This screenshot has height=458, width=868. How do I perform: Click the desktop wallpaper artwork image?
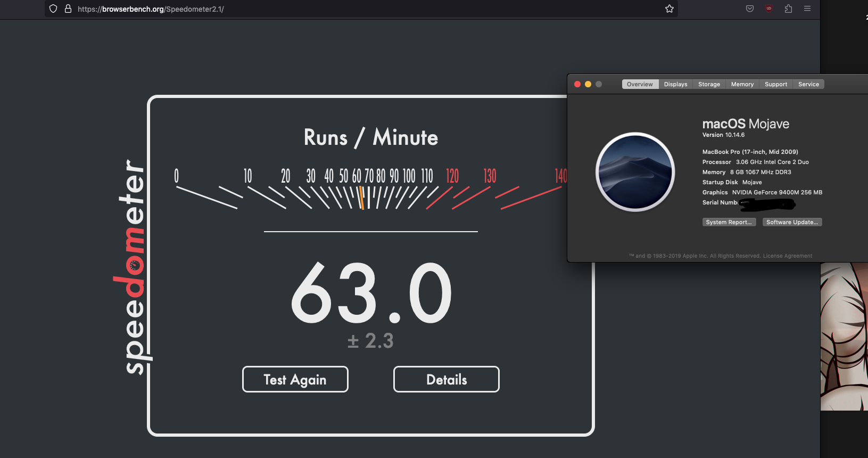click(844, 337)
